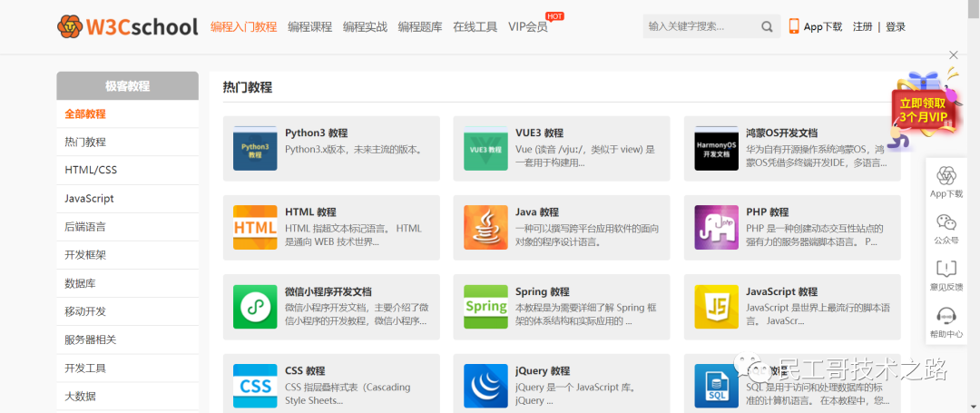Screen dimensions: 980x413
Task: Open the jQuery 教程 blue icon
Action: click(x=485, y=386)
